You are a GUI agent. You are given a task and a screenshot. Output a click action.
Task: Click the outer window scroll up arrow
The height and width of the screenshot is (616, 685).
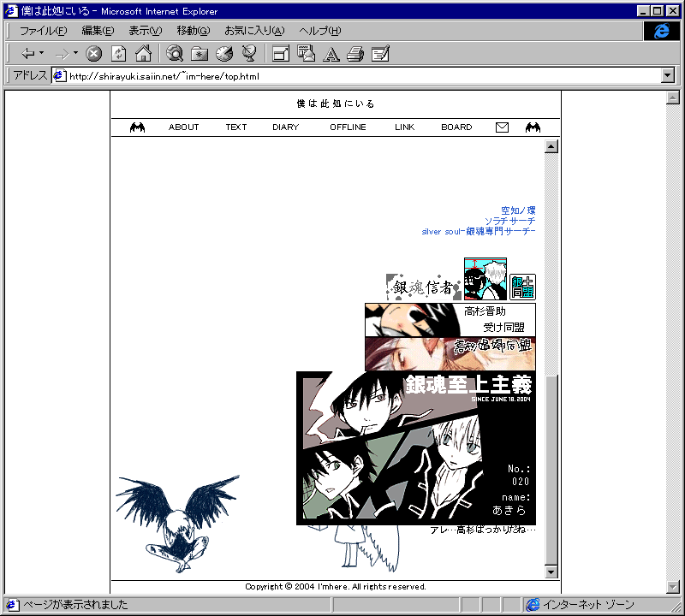point(673,98)
